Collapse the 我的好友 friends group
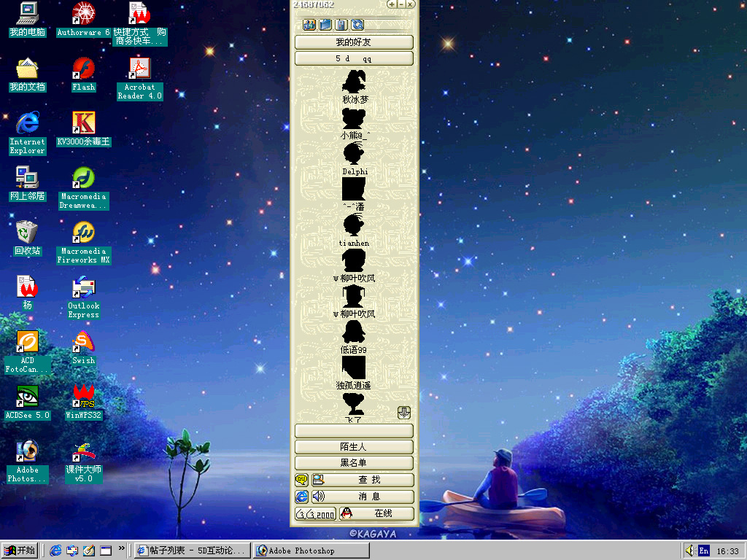 pyautogui.click(x=354, y=42)
